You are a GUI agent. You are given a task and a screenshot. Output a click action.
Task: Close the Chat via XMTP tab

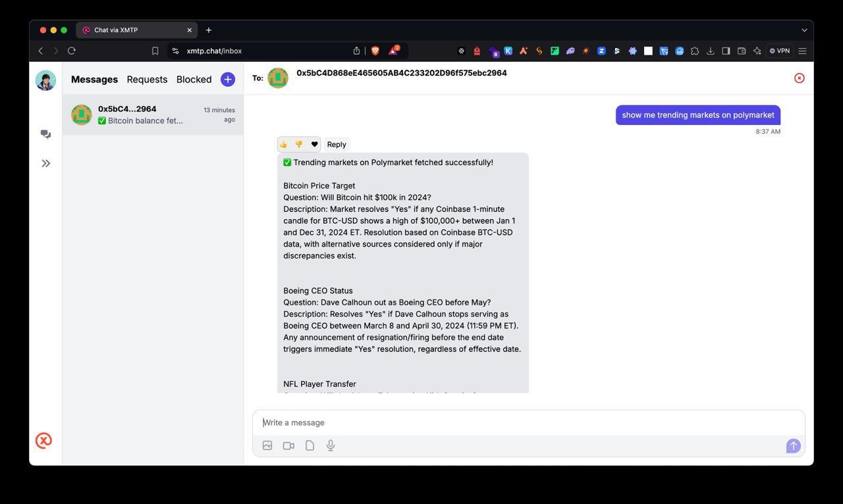pos(189,30)
